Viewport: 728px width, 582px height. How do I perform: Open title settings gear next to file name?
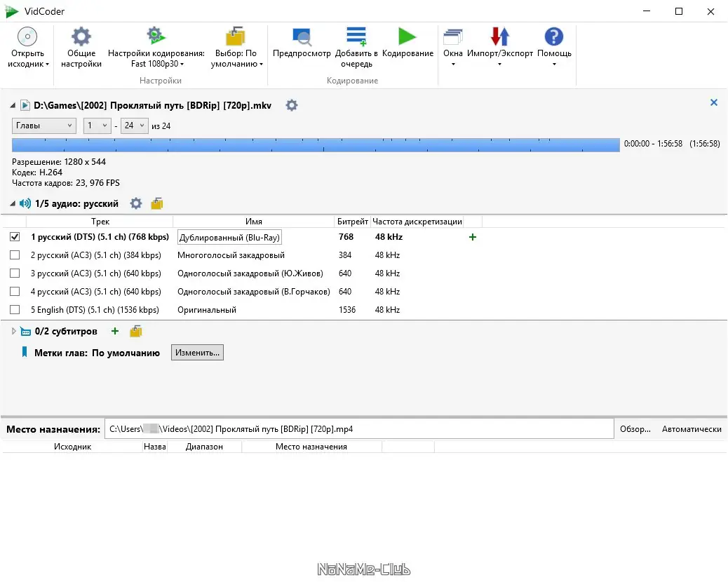pyautogui.click(x=292, y=105)
